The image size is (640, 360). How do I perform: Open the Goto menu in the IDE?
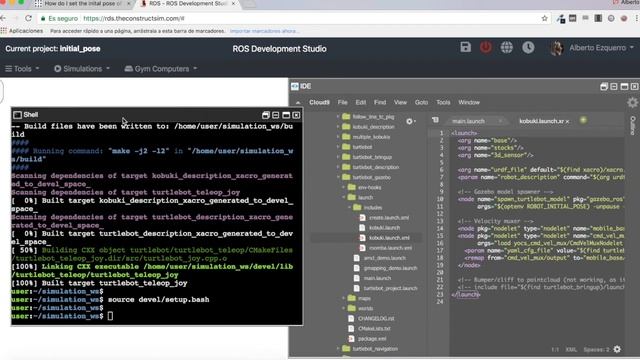421,102
